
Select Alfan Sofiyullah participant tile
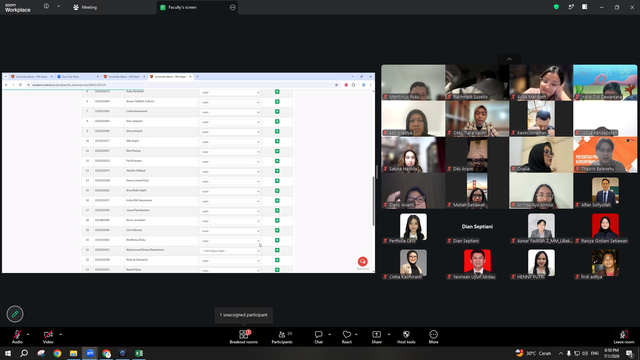tap(605, 191)
